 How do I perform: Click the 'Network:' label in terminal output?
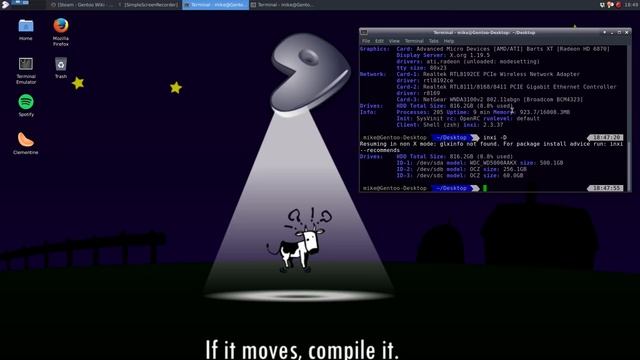[373, 74]
